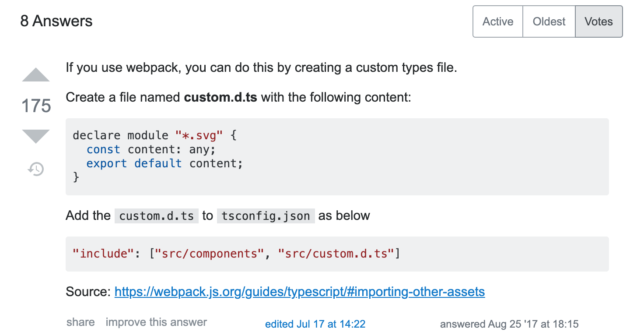
Task: Upvote the webpack custom types answer
Action: tap(36, 75)
